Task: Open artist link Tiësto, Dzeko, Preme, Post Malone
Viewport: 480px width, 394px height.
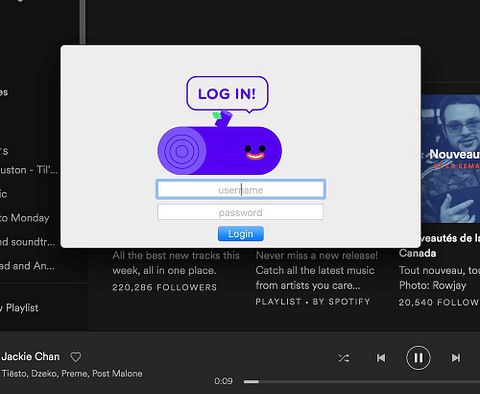Action: [72, 374]
